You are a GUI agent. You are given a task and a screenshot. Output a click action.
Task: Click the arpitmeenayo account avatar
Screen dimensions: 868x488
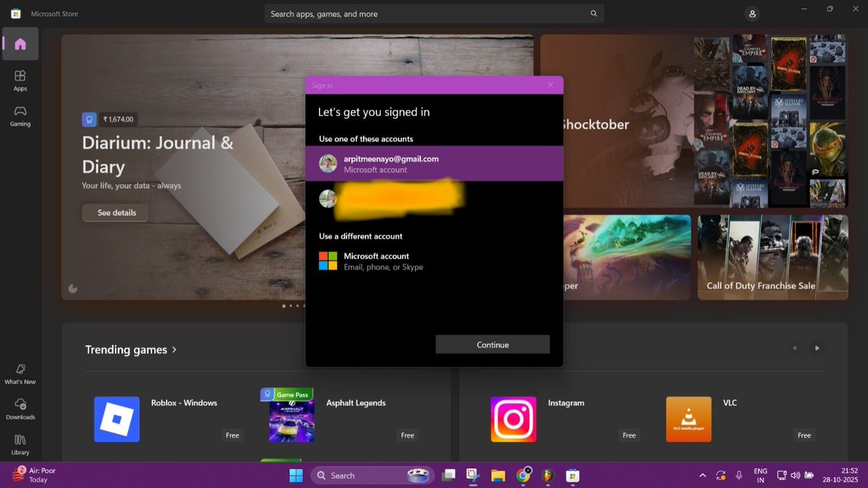point(328,163)
